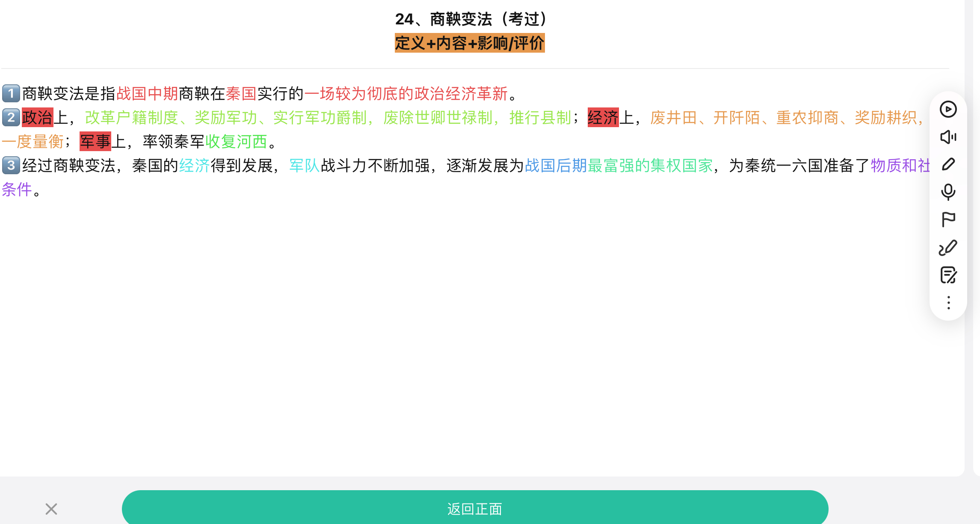Click the red highlighted word 经济 in line two
Viewport: 980px width, 524px height.
coord(603,117)
